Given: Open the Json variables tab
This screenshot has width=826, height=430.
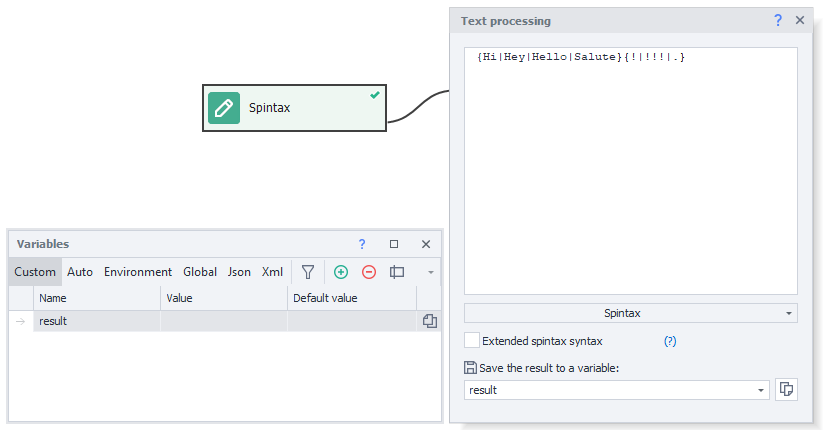Looking at the screenshot, I should (x=239, y=272).
